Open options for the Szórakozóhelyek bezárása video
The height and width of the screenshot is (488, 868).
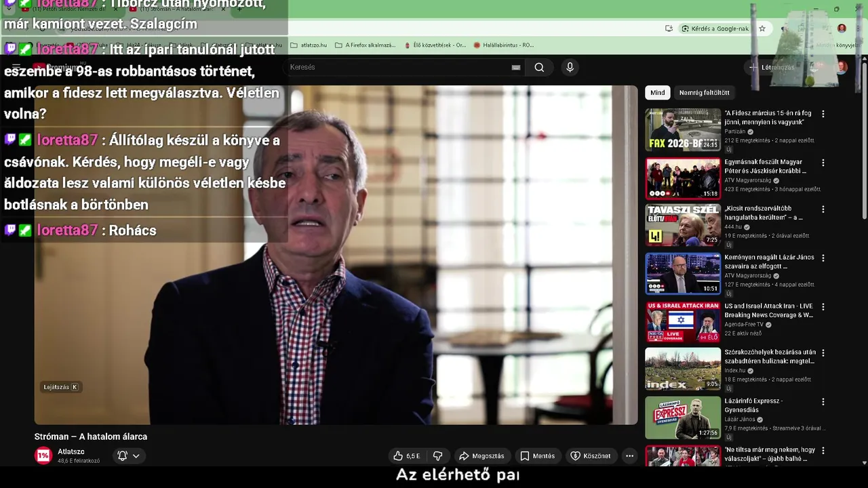click(823, 353)
